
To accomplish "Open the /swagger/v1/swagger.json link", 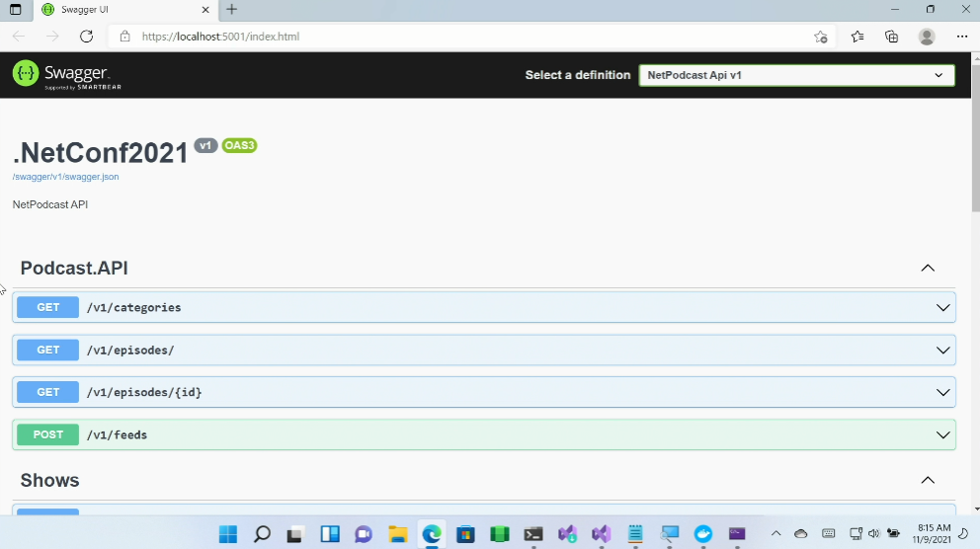I will click(x=65, y=177).
